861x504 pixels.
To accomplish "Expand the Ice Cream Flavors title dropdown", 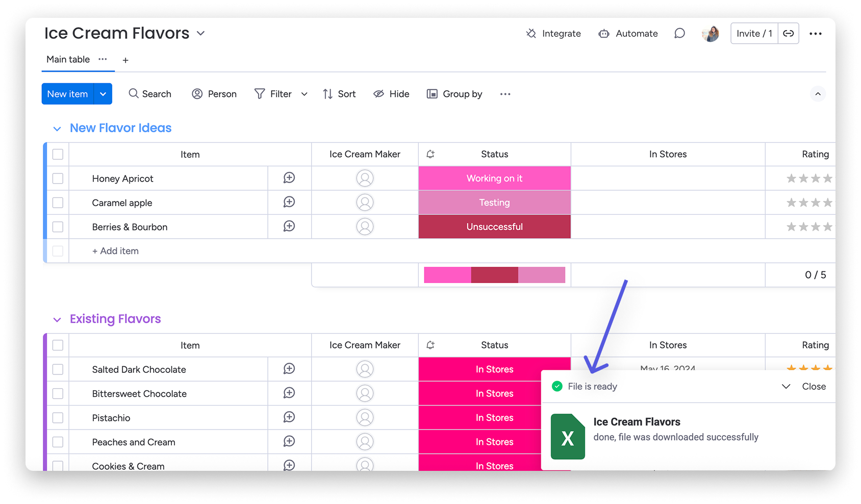I will pyautogui.click(x=201, y=33).
